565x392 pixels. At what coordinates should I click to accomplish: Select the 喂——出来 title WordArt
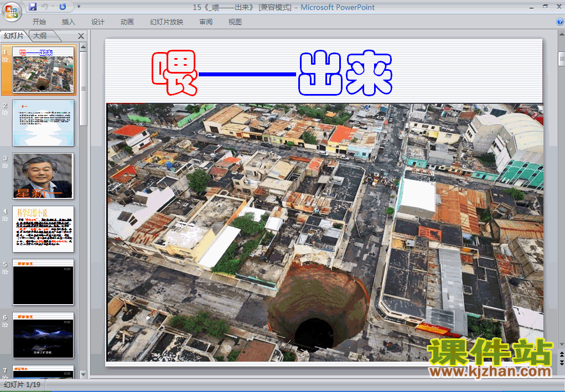(272, 73)
